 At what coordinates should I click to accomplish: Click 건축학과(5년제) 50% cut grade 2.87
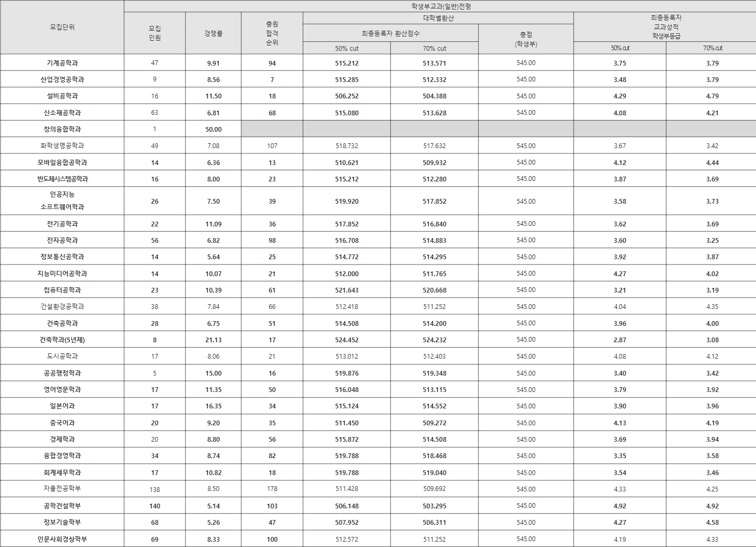click(x=619, y=340)
